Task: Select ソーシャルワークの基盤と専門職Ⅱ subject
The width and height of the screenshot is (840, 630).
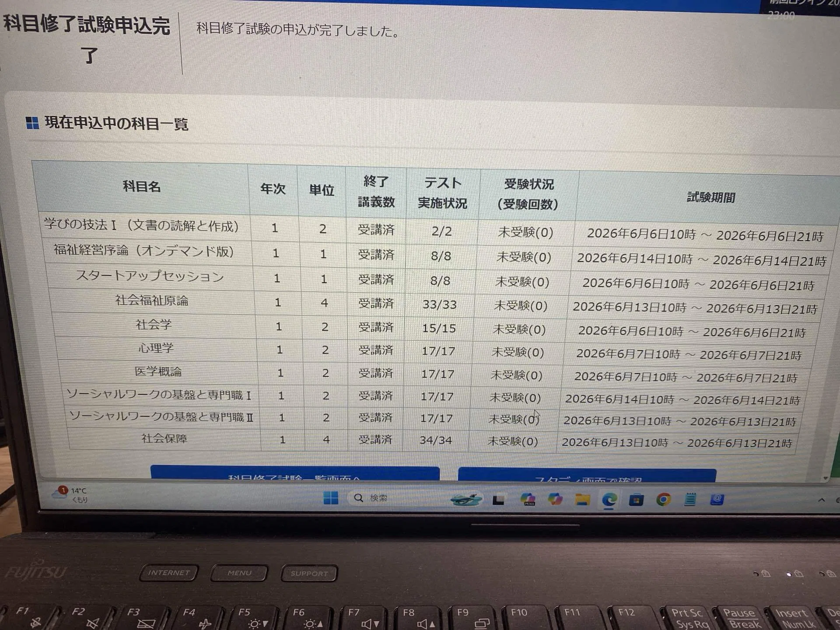Action: pyautogui.click(x=161, y=416)
